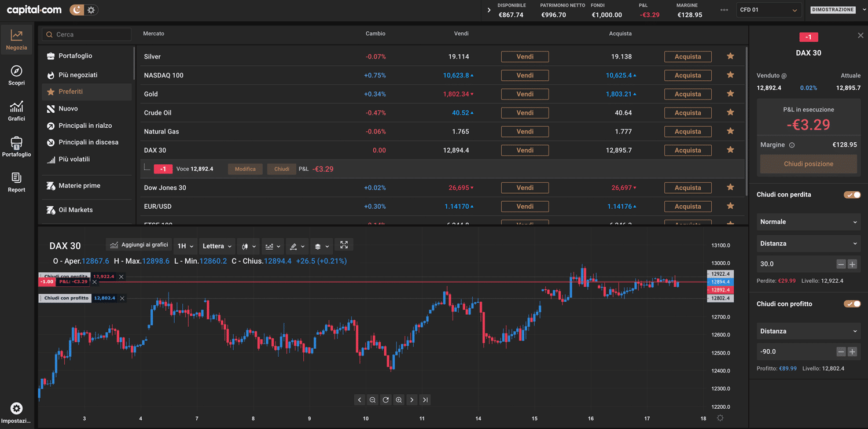This screenshot has height=429, width=868.
Task: Open the drawing tools pencil dropdown
Action: [297, 246]
